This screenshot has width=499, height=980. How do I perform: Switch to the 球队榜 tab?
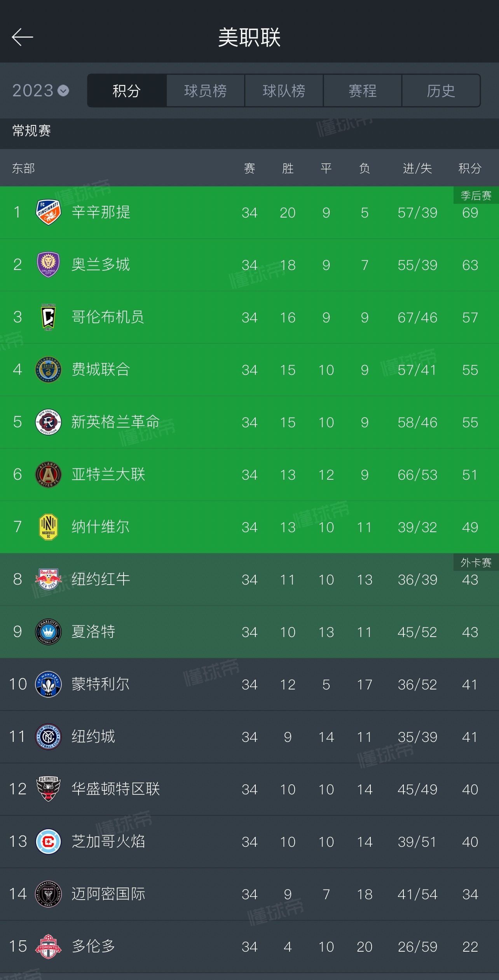[284, 91]
